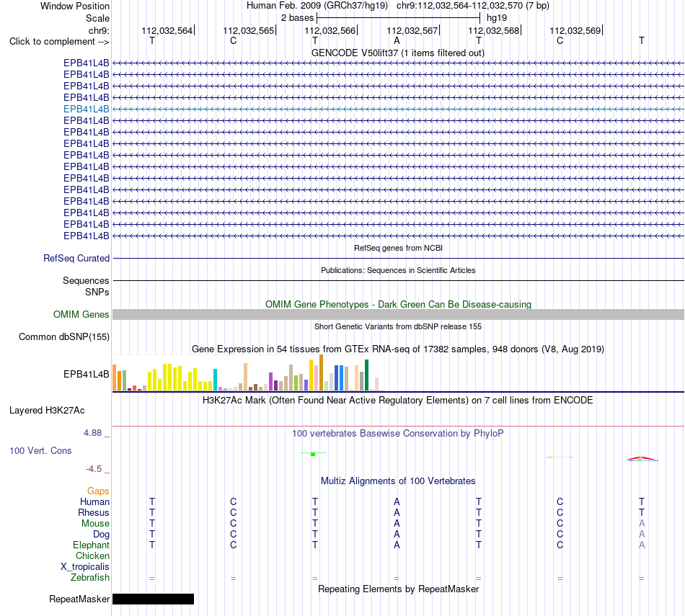
Task: Click the 'Scale' track label
Action: pyautogui.click(x=97, y=18)
